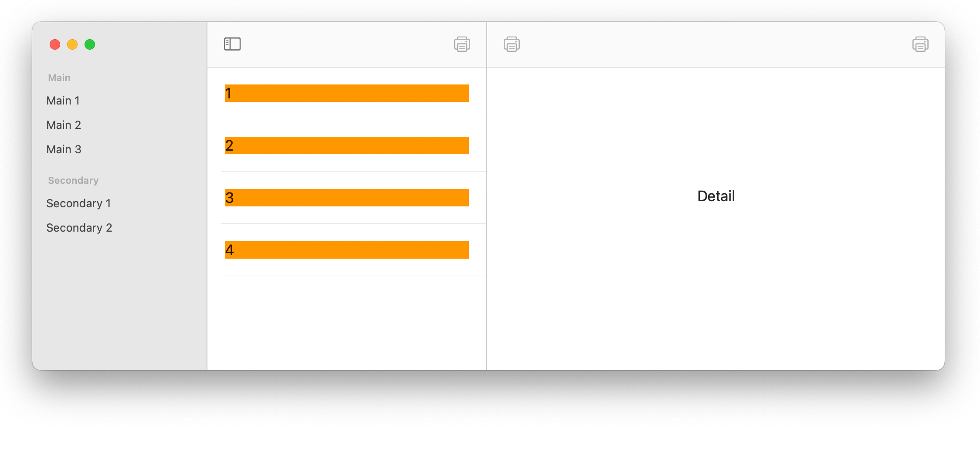Image resolution: width=980 pixels, height=452 pixels.
Task: Close the window with the red button
Action: [x=55, y=44]
